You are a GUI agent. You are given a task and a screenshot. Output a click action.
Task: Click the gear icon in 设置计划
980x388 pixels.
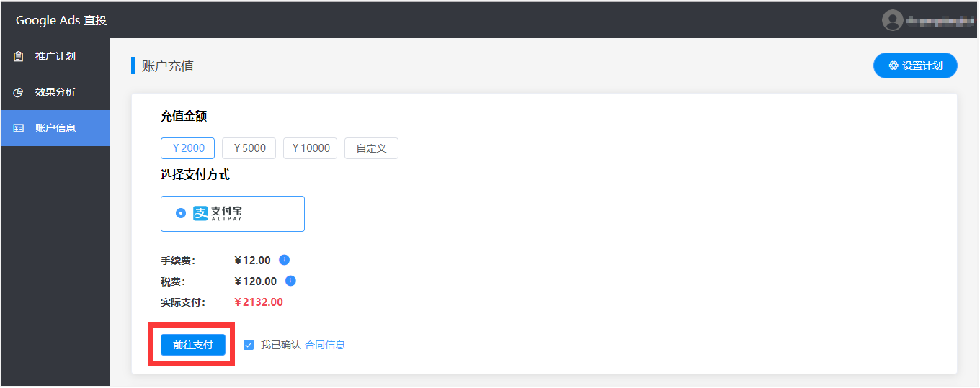894,66
